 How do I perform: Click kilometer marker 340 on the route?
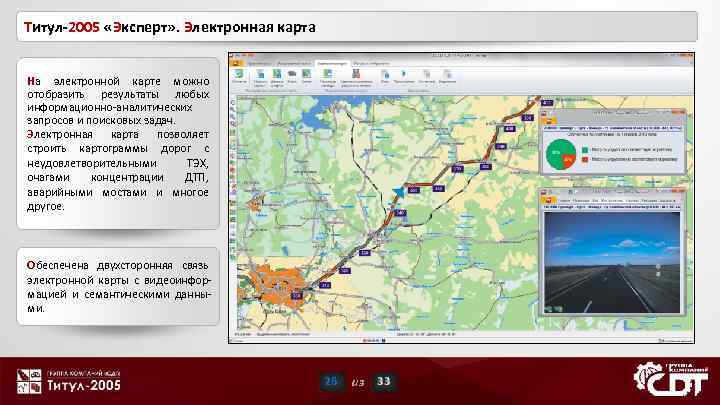(400, 213)
